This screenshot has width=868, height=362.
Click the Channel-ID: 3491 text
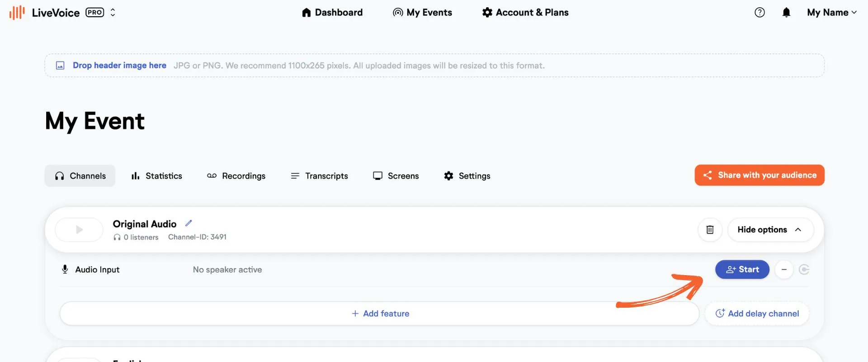[x=197, y=237]
